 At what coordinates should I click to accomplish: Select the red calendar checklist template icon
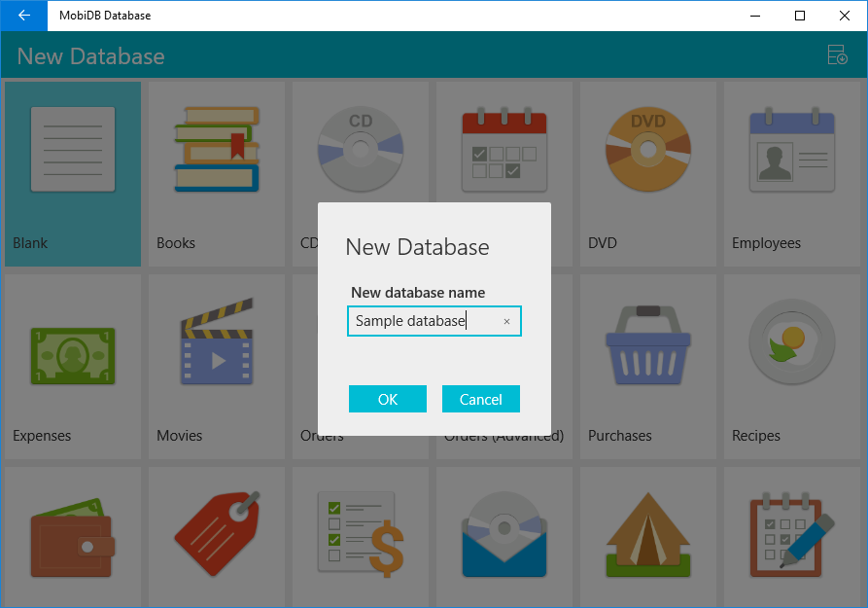pos(504,149)
